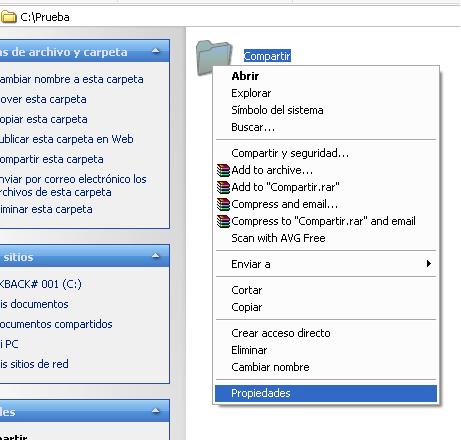Click the WinRAR icon beside Compress to "Compartir.rar" and email
This screenshot has height=440, width=461.
(x=223, y=221)
